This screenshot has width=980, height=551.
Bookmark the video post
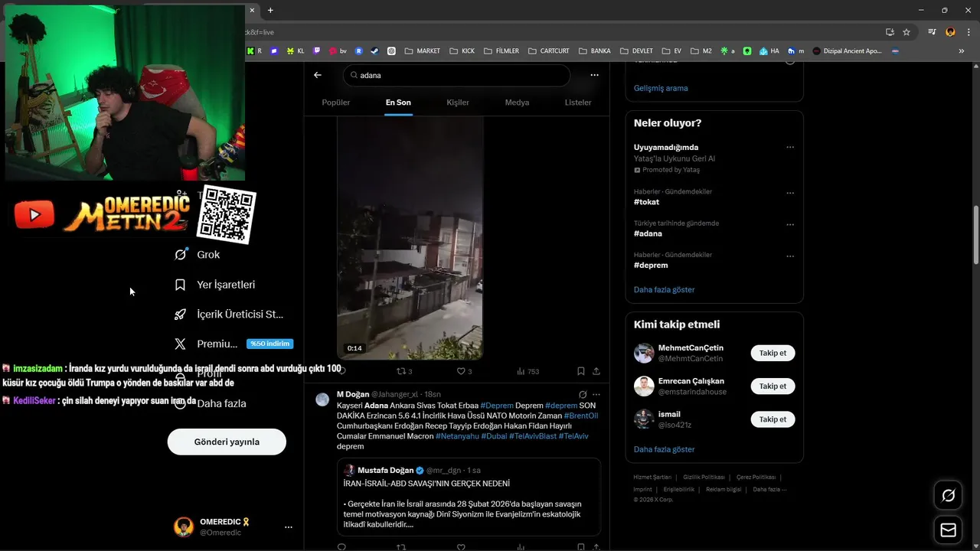(581, 371)
